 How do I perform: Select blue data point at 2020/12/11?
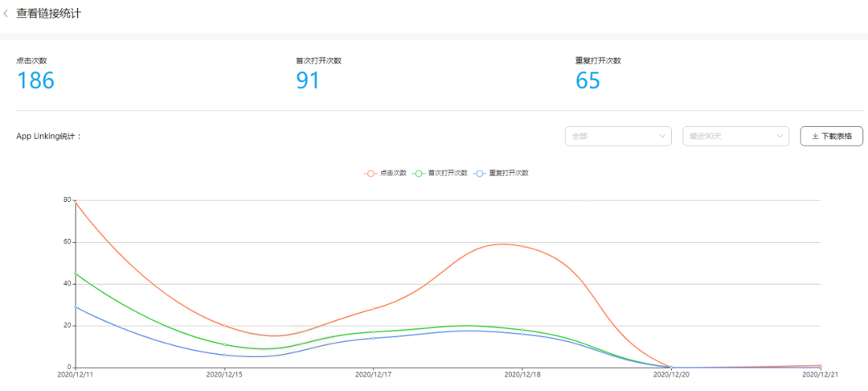tap(75, 307)
